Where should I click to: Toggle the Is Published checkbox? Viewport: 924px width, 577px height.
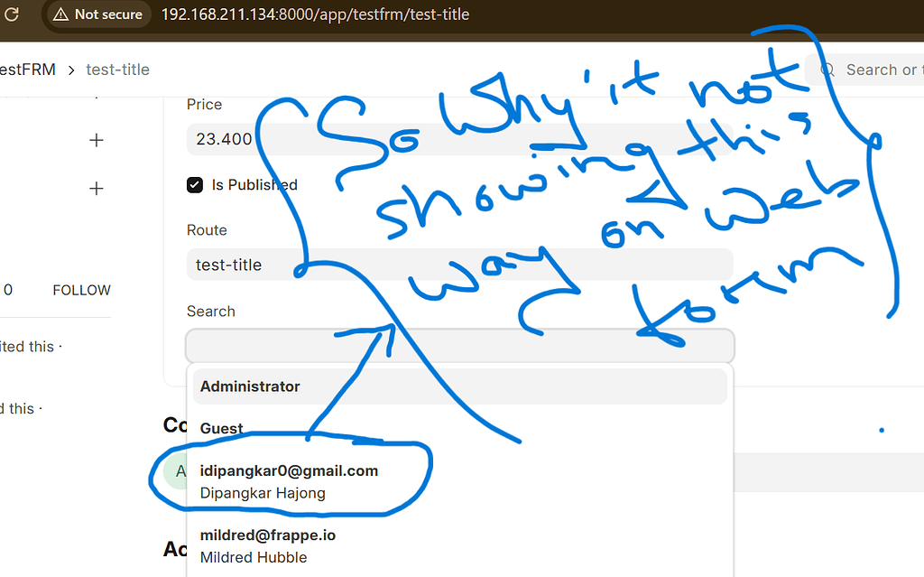pos(194,184)
